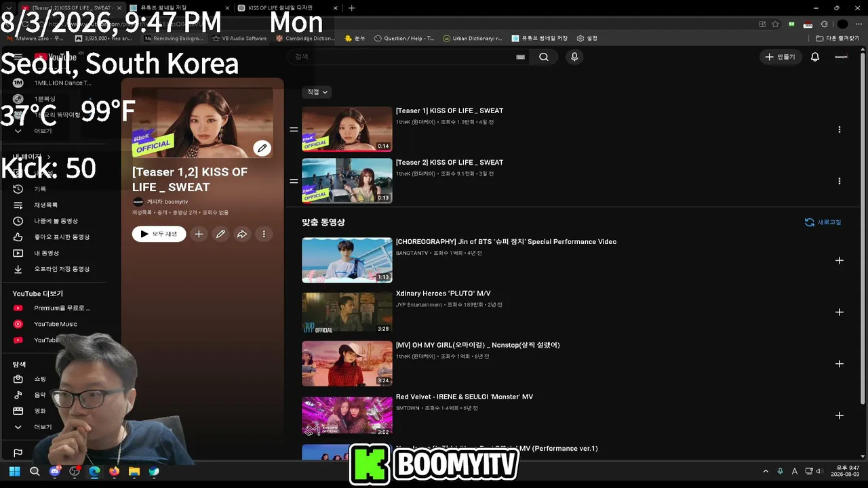The width and height of the screenshot is (868, 488).
Task: Open the 만들기 create menu
Action: pos(780,57)
